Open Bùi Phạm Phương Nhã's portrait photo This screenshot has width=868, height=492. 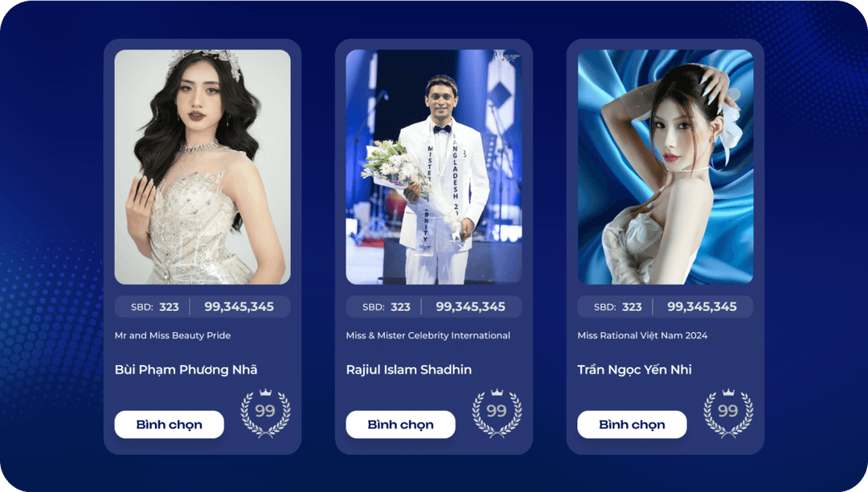pos(203,167)
